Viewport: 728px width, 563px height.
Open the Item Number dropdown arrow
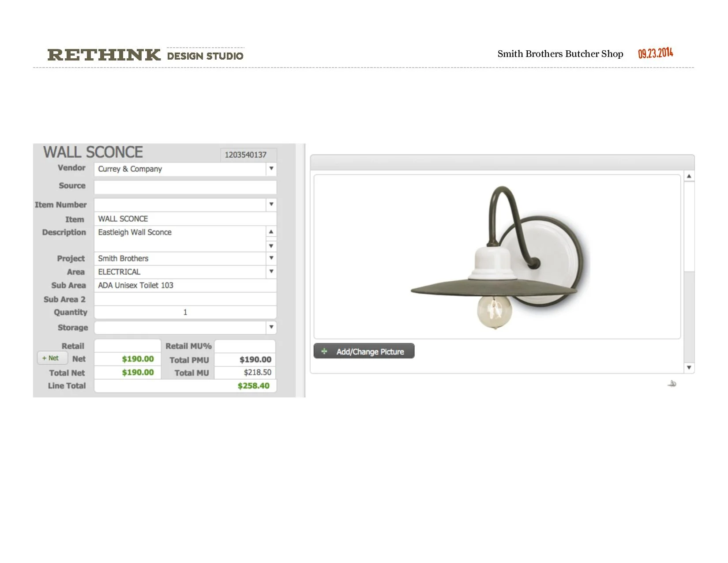click(271, 204)
